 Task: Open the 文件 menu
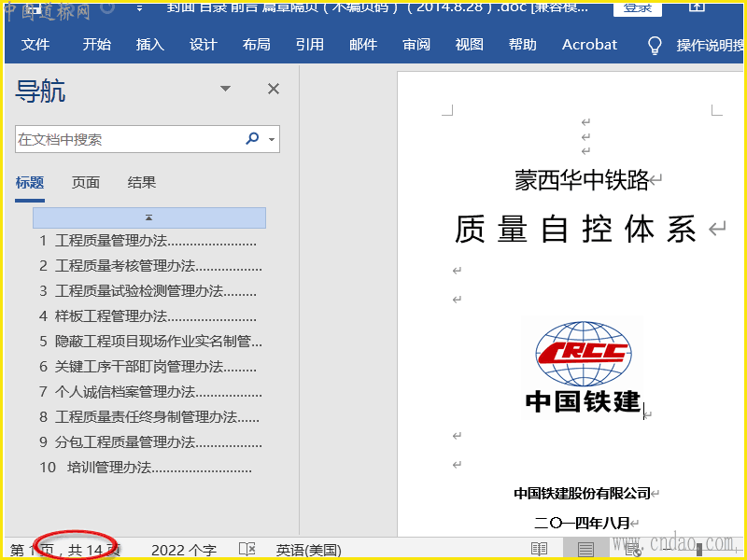point(35,44)
